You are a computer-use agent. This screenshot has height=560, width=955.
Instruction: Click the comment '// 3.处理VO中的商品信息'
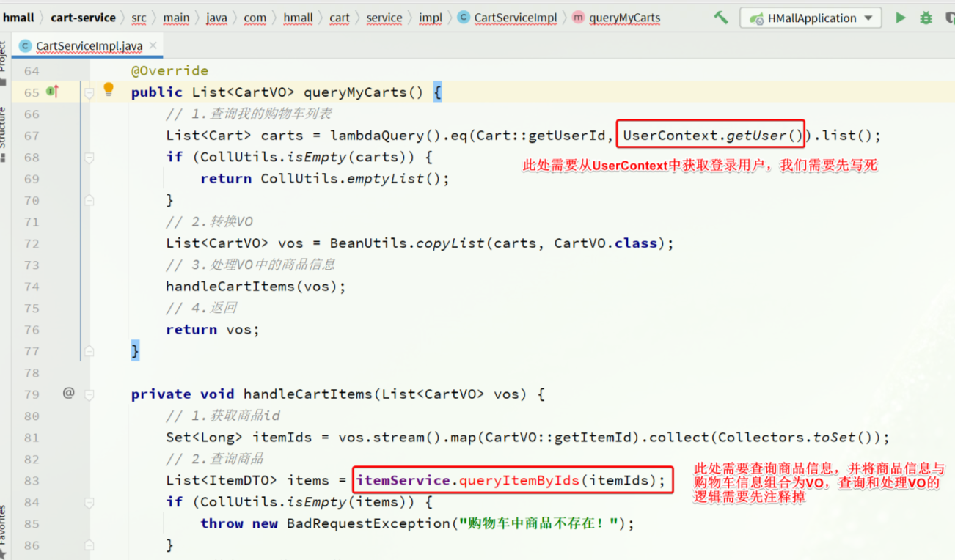pyautogui.click(x=251, y=265)
